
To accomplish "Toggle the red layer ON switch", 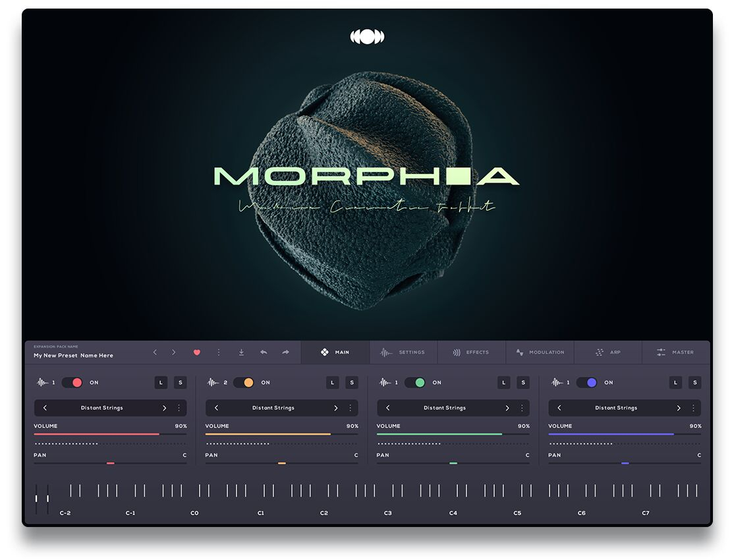I will tap(72, 382).
